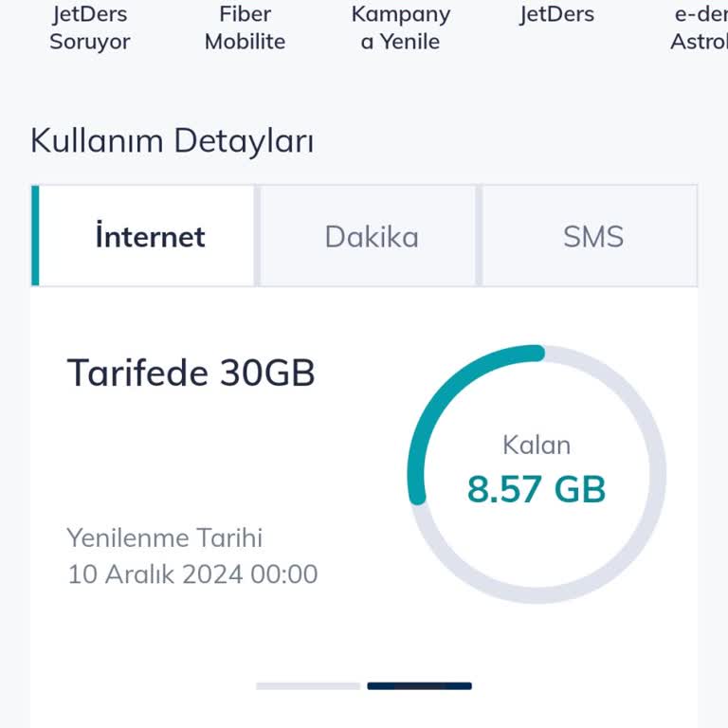Screen dimensions: 728x728
Task: Switch to the Dakika tab
Action: pos(371,236)
